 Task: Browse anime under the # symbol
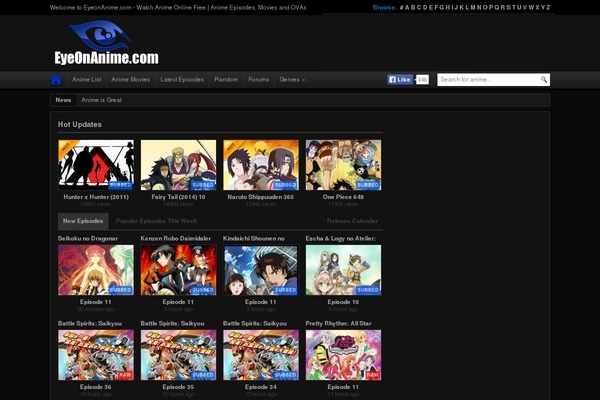click(x=401, y=7)
